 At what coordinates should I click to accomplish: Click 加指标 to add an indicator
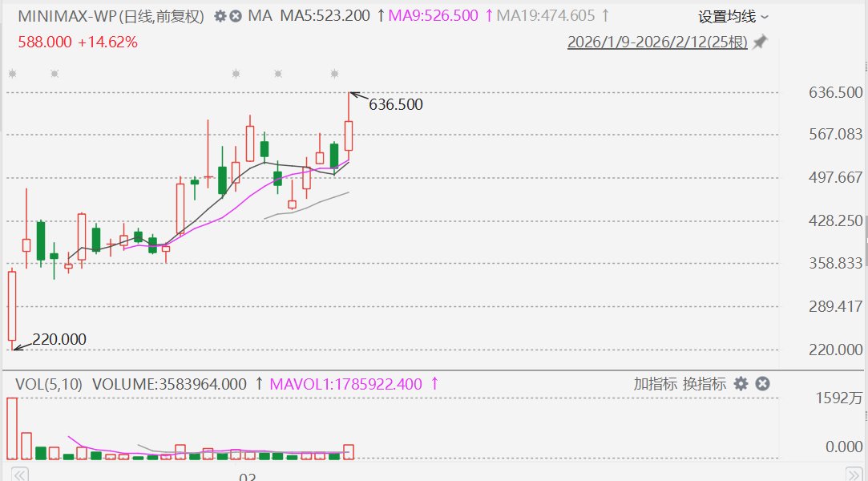(x=656, y=384)
